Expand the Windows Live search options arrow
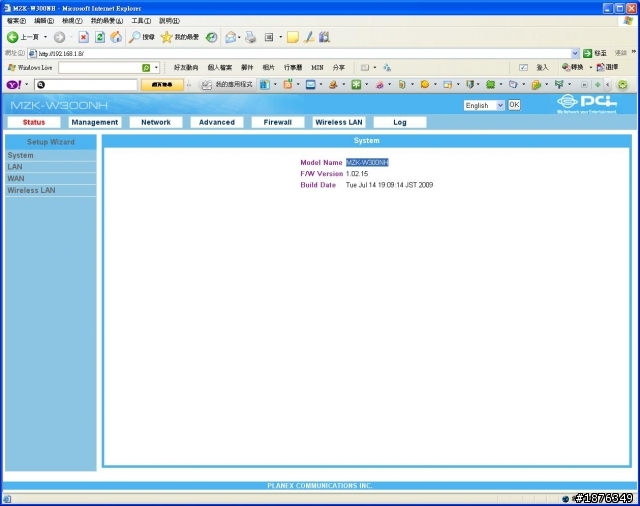The width and height of the screenshot is (640, 506). pos(156,68)
